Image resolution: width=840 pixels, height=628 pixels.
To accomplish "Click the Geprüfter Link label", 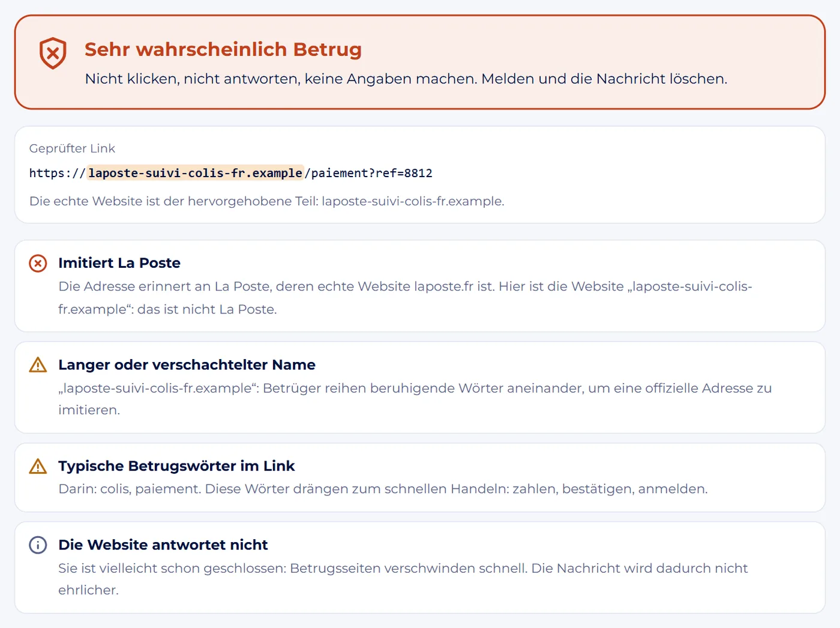I will [x=72, y=148].
